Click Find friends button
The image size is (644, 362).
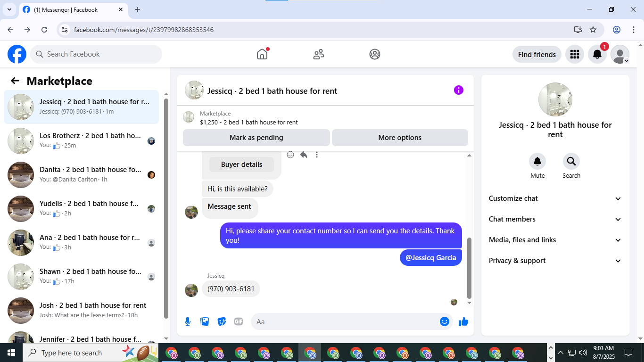point(537,54)
